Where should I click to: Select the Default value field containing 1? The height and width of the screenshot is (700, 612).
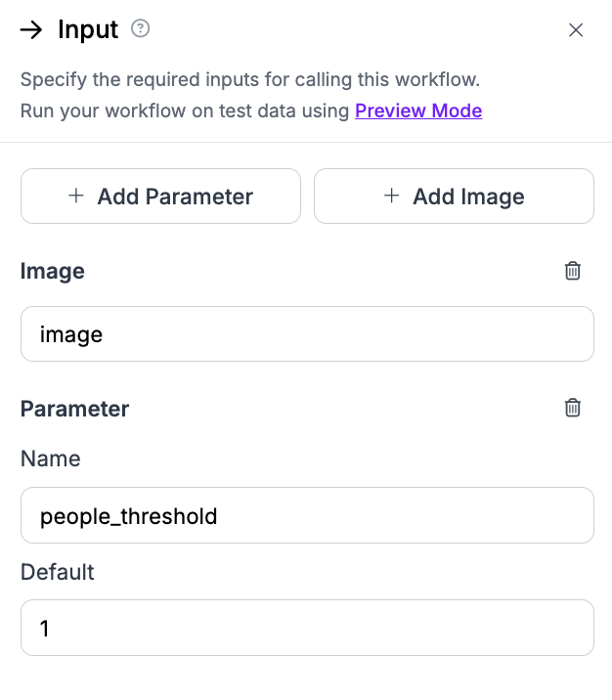307,628
